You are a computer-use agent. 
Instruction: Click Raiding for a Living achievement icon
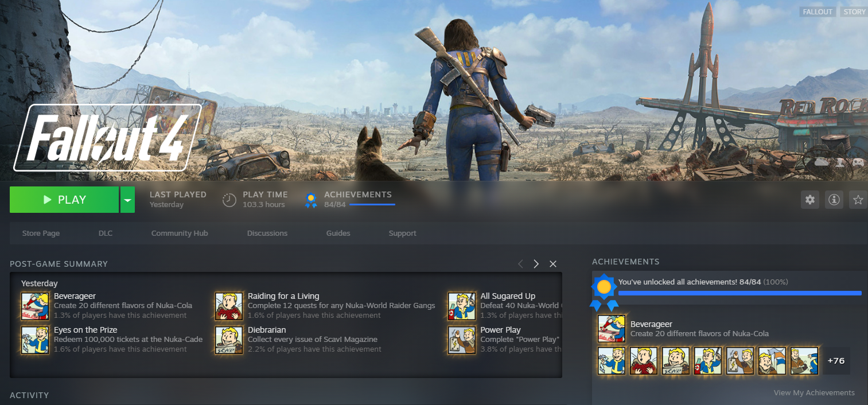coord(229,306)
